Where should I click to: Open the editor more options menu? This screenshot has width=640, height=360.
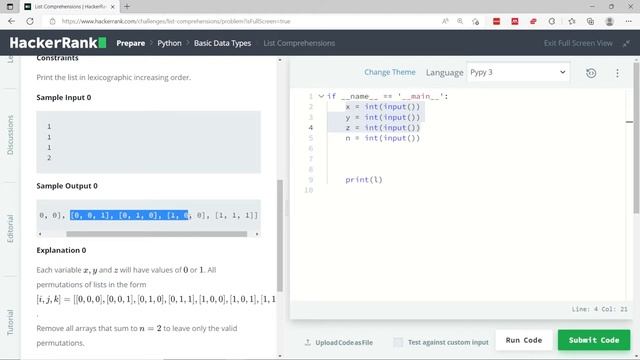[617, 73]
